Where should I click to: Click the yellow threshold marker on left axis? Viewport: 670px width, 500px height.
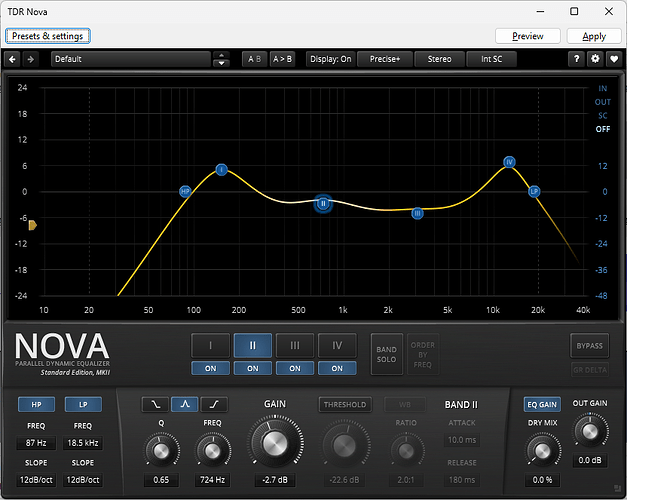32,225
